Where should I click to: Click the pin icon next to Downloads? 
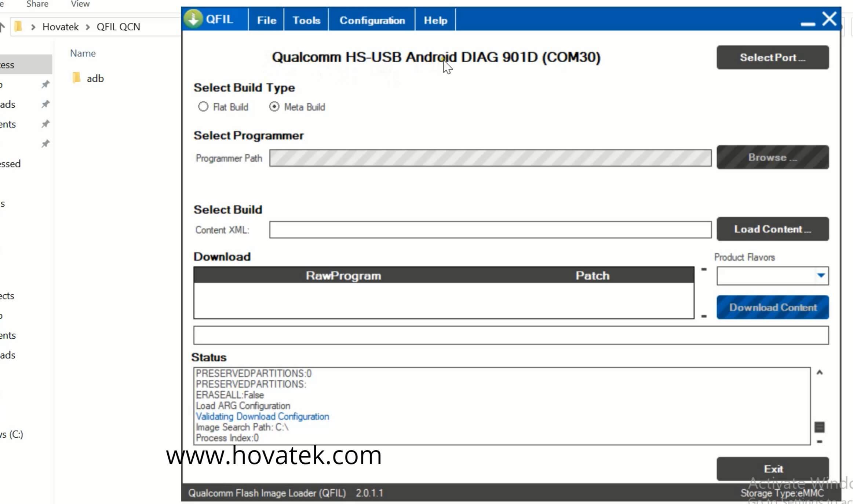(x=45, y=104)
